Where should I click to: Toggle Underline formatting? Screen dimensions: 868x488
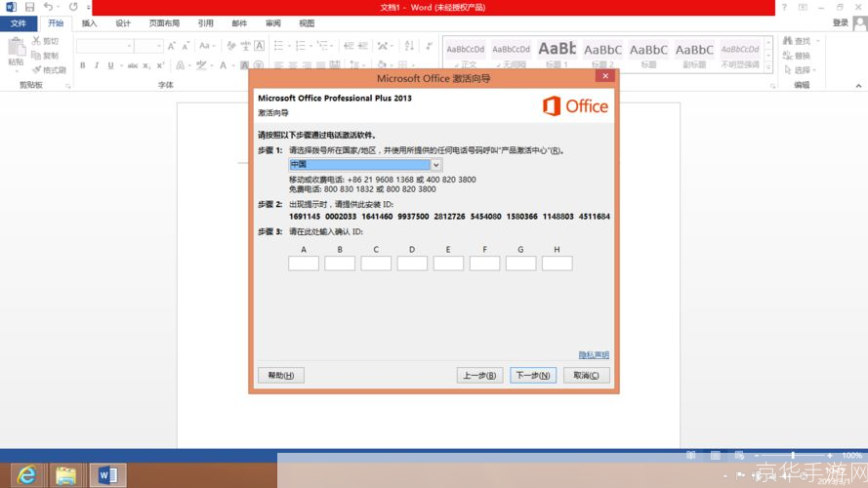point(110,65)
